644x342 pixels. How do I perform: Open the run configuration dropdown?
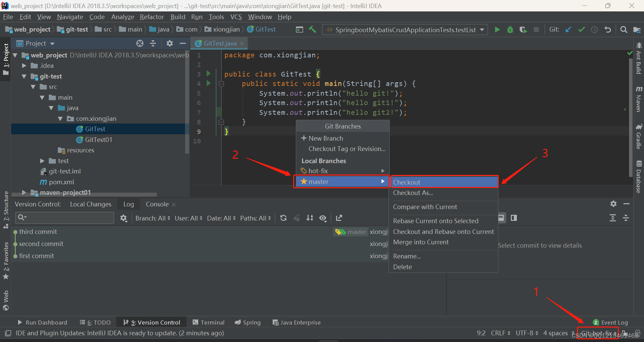[405, 30]
